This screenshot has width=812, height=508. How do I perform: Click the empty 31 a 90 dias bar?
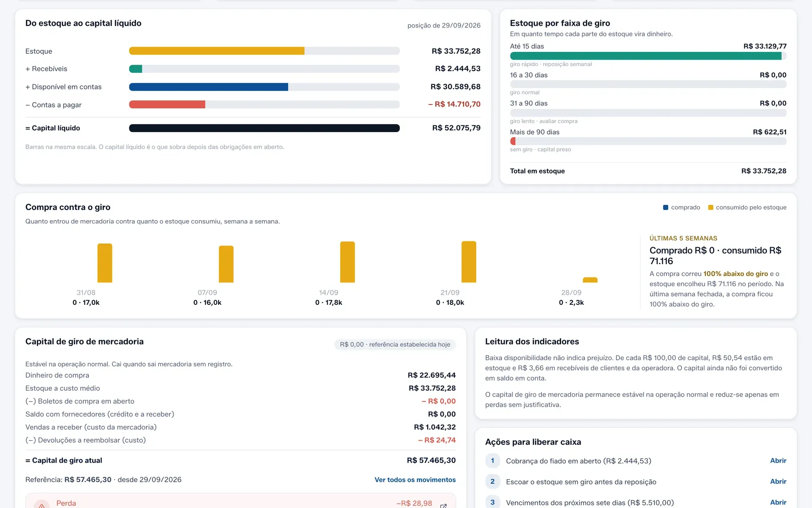[648, 113]
